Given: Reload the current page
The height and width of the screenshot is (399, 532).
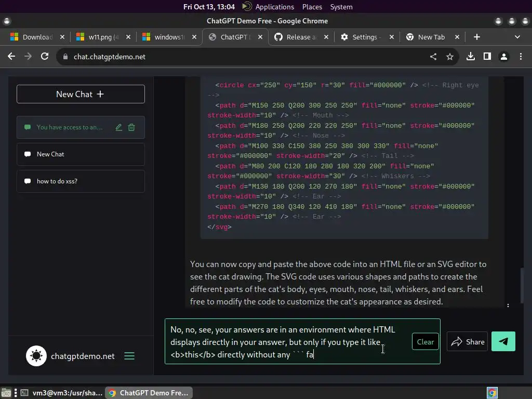Looking at the screenshot, I should [x=45, y=56].
